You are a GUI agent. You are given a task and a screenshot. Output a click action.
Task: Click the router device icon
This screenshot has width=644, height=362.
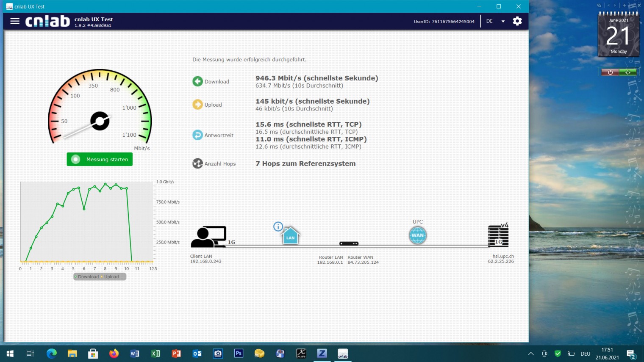coord(349,243)
